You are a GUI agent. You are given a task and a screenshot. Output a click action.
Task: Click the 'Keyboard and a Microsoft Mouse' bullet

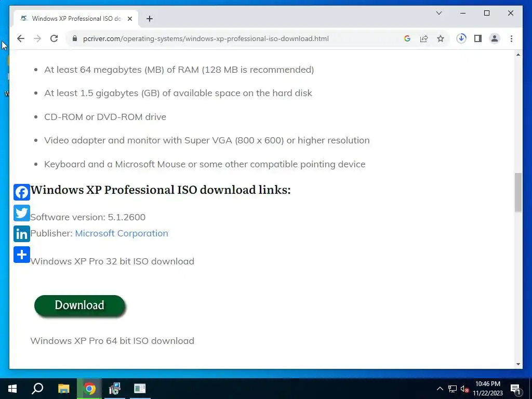(205, 164)
